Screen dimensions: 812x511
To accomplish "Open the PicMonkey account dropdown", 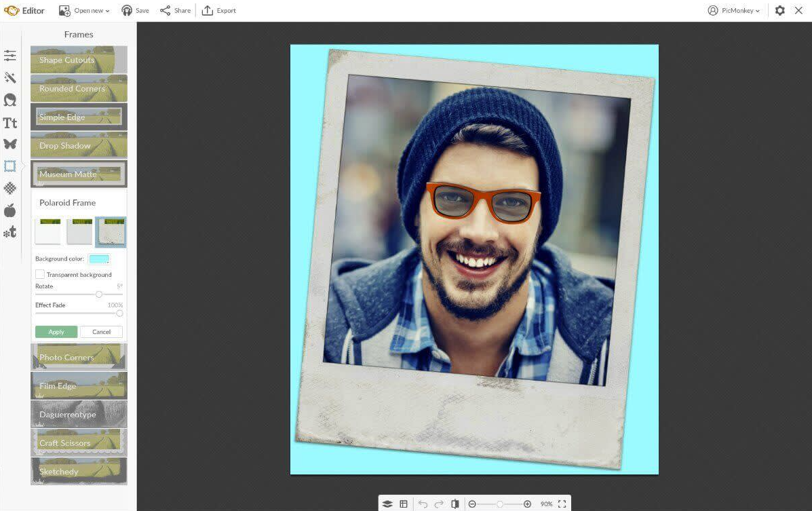I will 733,11.
